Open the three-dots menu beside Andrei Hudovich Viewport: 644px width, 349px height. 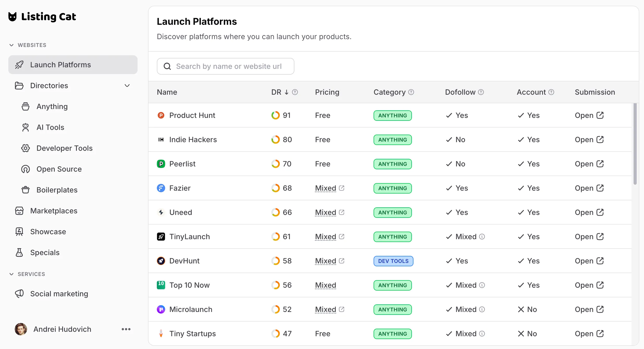coord(126,329)
